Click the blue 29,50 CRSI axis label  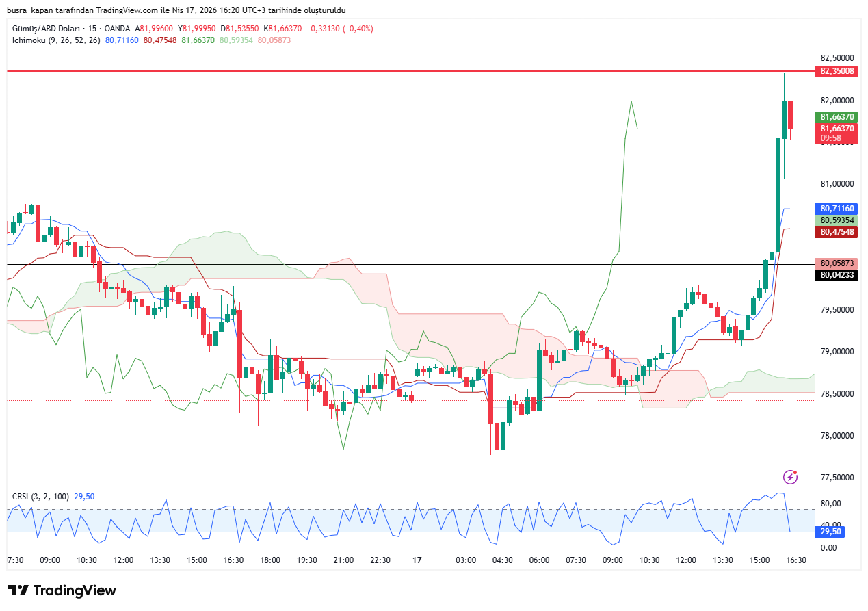[x=830, y=532]
